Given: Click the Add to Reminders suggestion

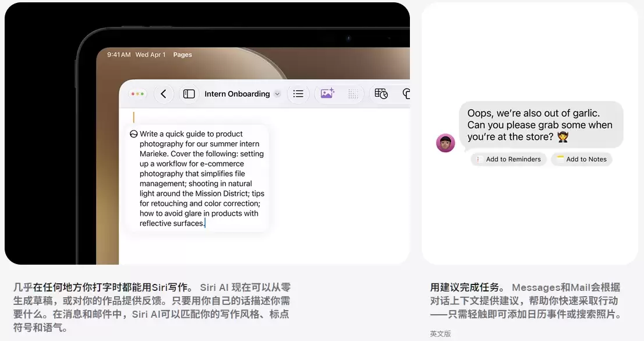Looking at the screenshot, I should (x=508, y=159).
